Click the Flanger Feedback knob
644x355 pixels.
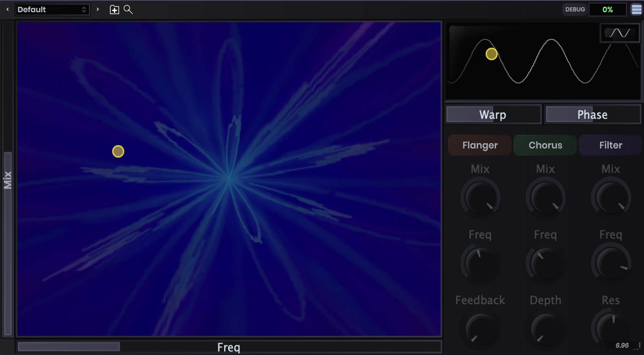click(480, 329)
